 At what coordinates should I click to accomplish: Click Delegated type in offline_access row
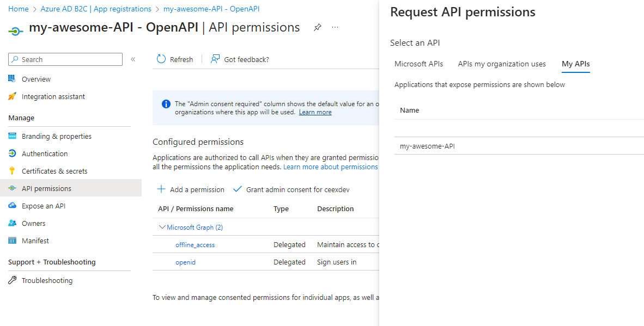(289, 245)
